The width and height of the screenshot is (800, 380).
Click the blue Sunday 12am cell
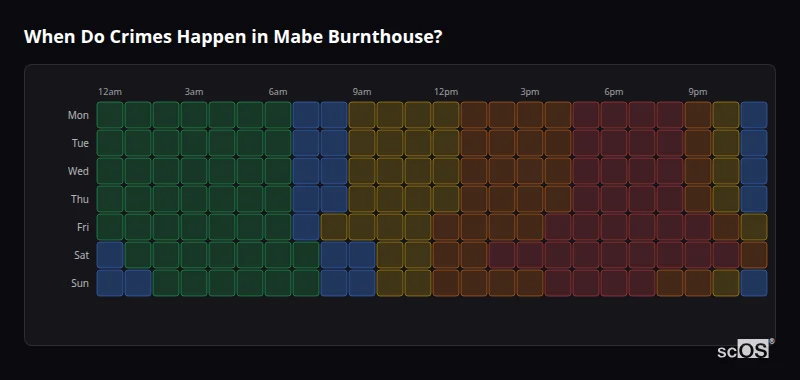point(110,283)
